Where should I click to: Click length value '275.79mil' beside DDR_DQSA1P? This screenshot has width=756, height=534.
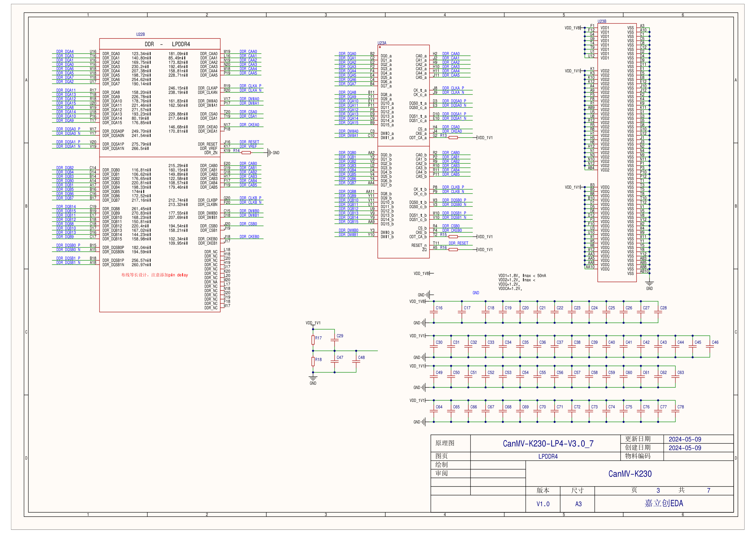click(141, 144)
